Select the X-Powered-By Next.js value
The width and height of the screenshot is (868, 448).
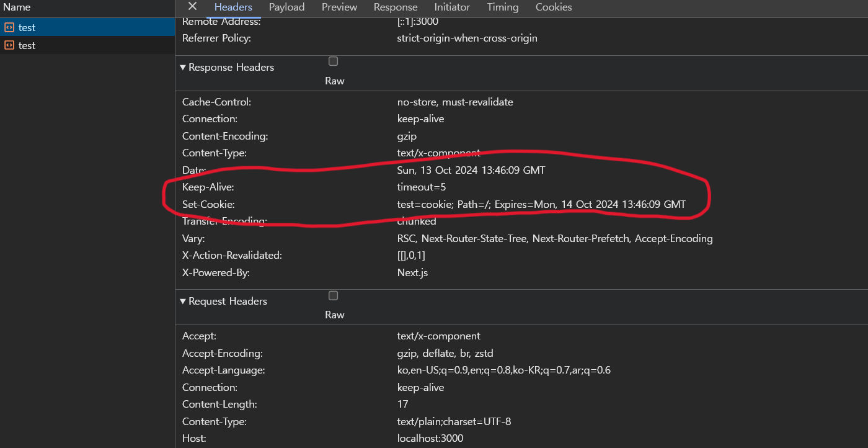tap(412, 272)
